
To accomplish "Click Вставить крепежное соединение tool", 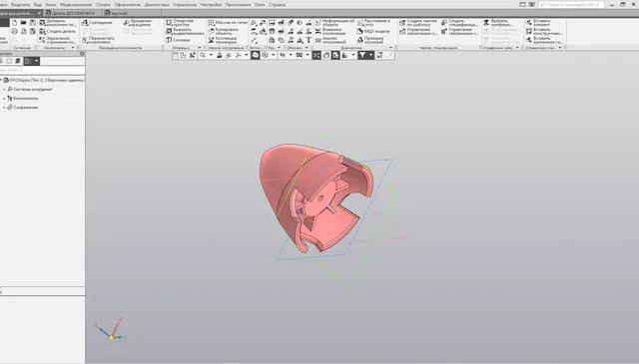I will tap(544, 40).
